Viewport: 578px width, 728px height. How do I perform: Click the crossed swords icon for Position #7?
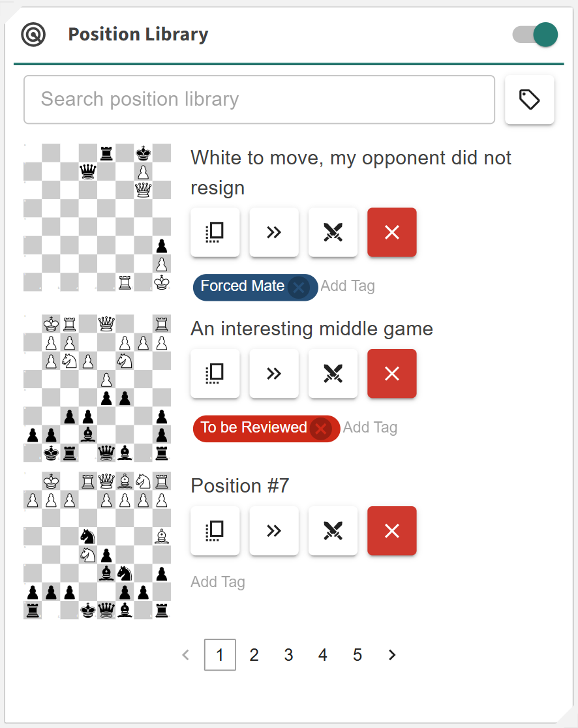click(x=333, y=531)
